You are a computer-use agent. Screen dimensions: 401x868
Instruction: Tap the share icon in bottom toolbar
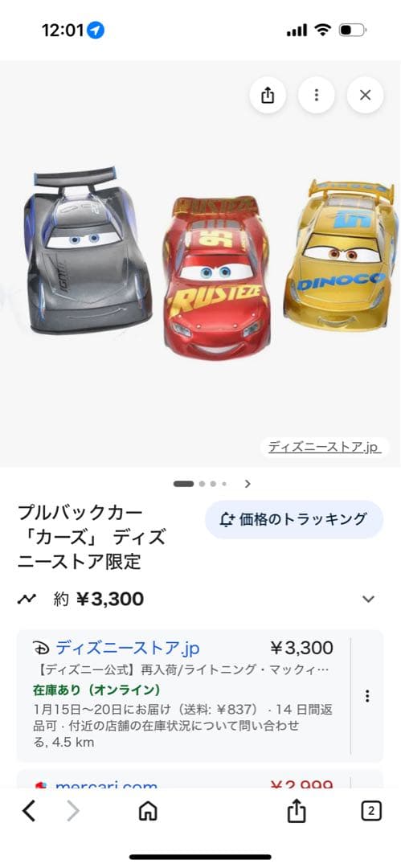[x=297, y=812]
